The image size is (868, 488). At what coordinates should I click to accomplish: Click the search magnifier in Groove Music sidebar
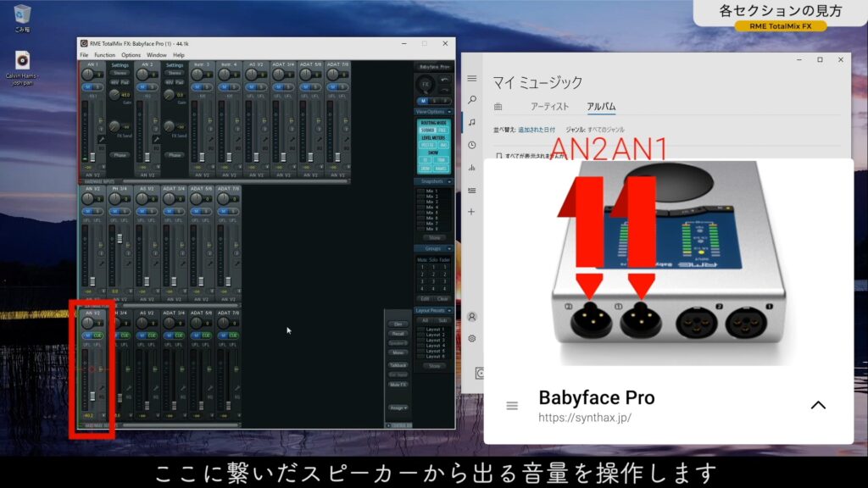point(471,100)
